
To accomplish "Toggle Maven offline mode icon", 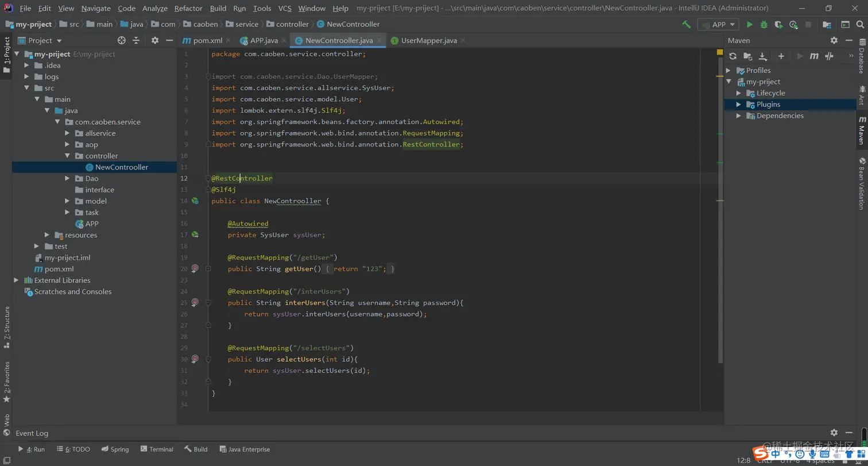I will pos(829,56).
